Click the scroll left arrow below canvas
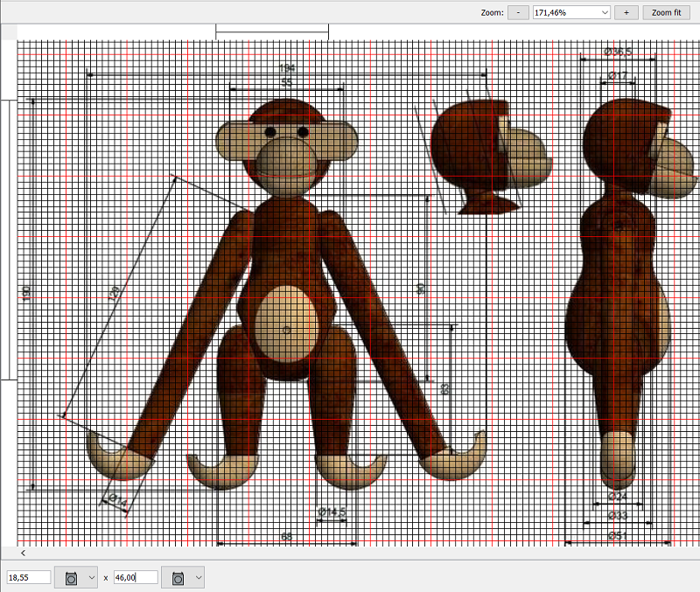 pos(24,554)
